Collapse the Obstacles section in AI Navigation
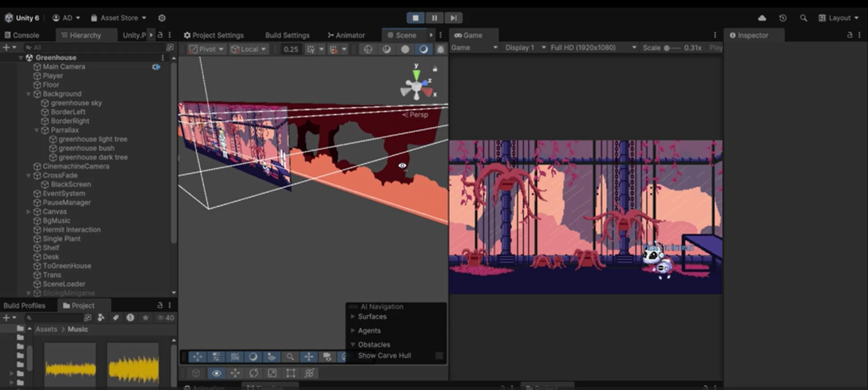The width and height of the screenshot is (868, 390). coord(353,345)
